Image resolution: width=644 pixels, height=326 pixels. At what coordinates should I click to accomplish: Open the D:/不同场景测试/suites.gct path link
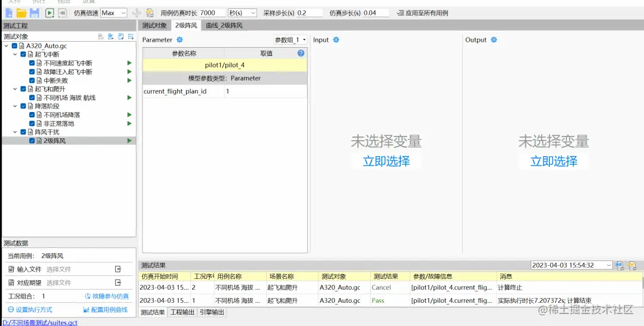point(40,322)
